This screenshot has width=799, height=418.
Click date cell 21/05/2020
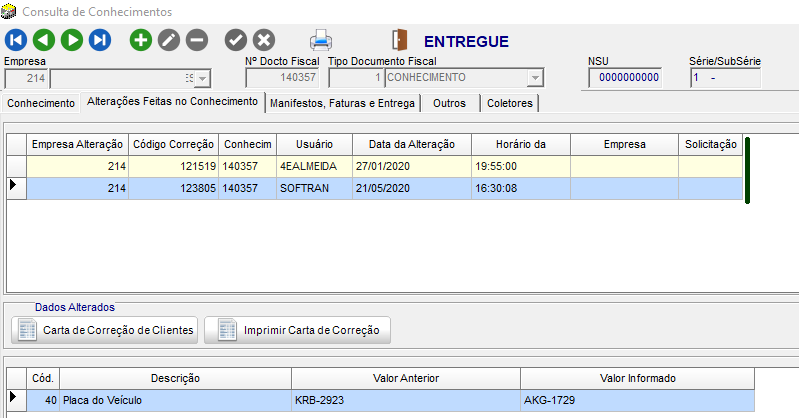pyautogui.click(x=412, y=188)
